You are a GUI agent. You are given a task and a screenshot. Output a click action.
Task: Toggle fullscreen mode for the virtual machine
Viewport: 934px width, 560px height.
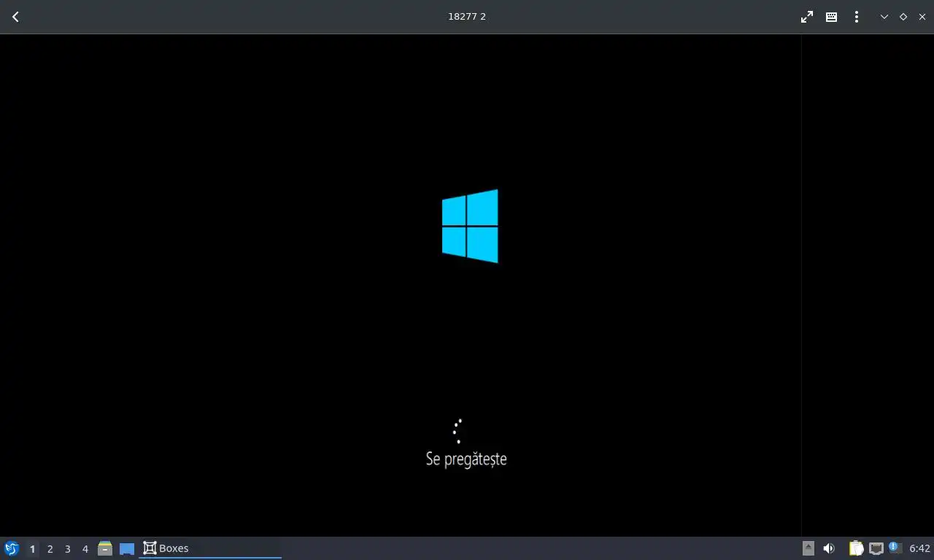[807, 17]
